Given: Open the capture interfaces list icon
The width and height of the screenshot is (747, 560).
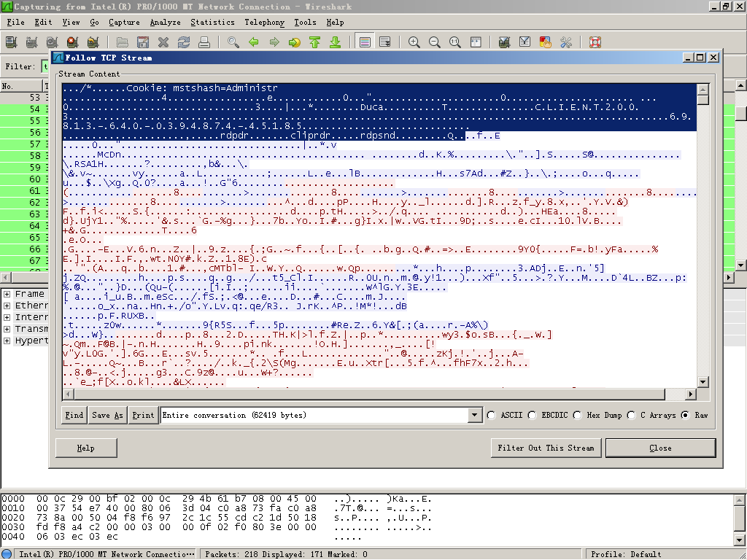Looking at the screenshot, I should point(11,42).
